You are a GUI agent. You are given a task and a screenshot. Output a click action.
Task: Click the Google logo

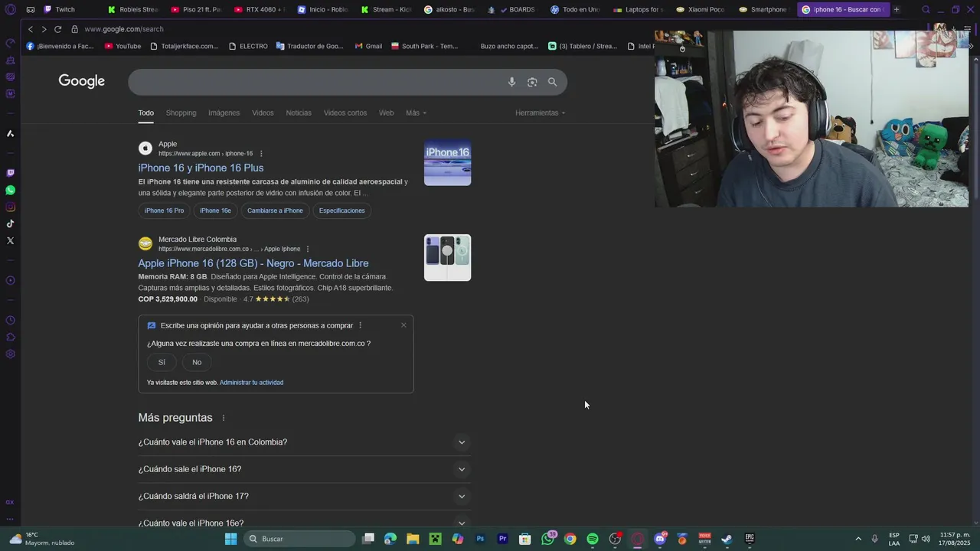pyautogui.click(x=81, y=81)
